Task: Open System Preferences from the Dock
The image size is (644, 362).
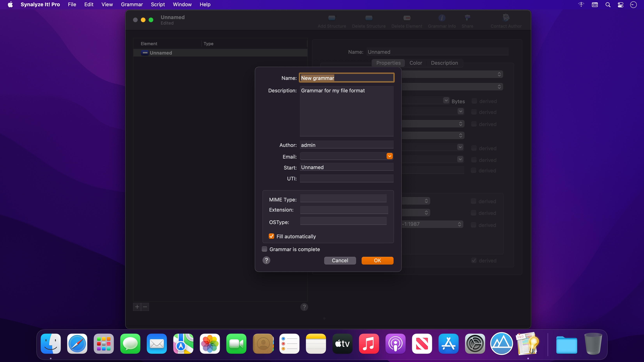Action: click(475, 344)
